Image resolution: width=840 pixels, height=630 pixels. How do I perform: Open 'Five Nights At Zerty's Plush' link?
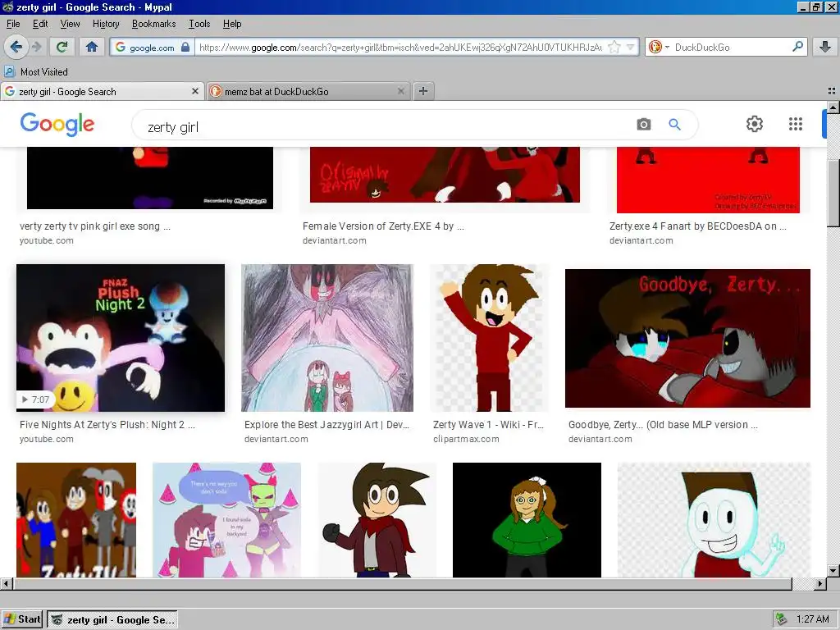pyautogui.click(x=107, y=425)
